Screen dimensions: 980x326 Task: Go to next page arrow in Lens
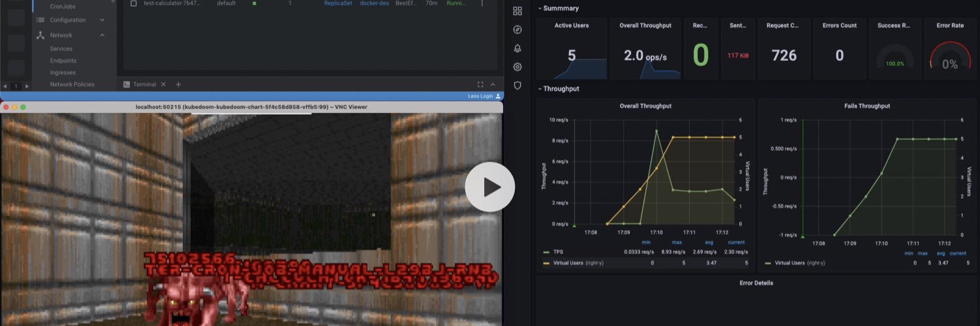point(27,86)
